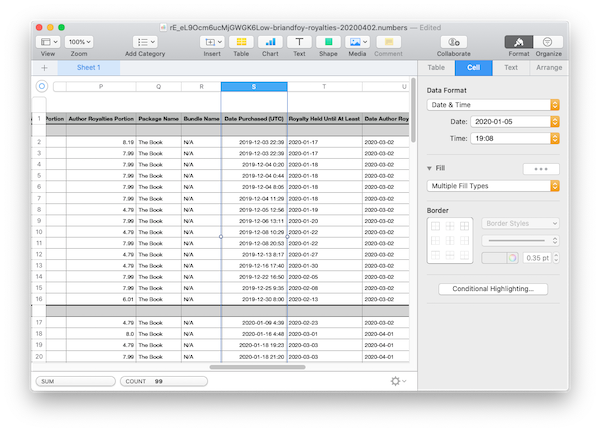The width and height of the screenshot is (600, 432).
Task: Select cell 2020-02-13 in row 16
Action: coord(324,300)
